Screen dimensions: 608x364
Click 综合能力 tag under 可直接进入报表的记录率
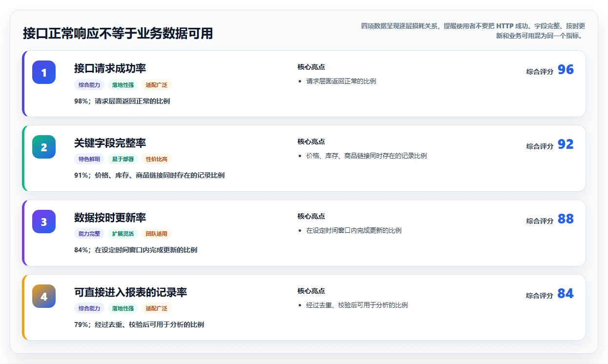(x=89, y=308)
